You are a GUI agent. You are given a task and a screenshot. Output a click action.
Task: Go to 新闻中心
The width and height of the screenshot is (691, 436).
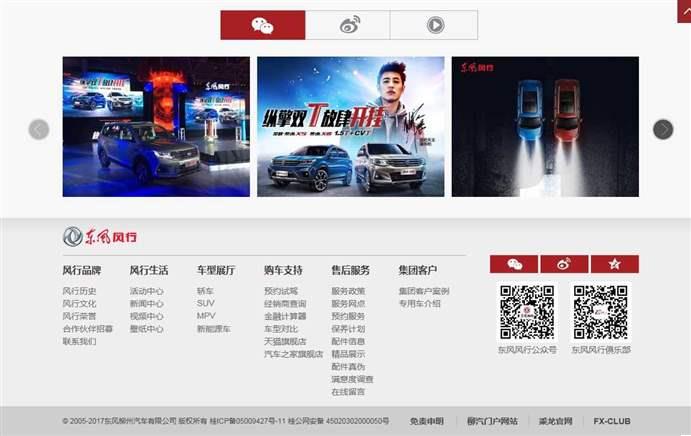click(x=147, y=304)
